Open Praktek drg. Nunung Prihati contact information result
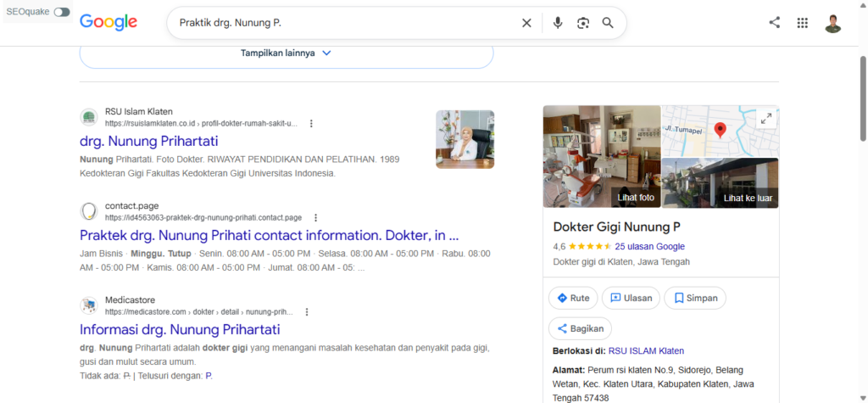The height and width of the screenshot is (403, 868). point(270,235)
